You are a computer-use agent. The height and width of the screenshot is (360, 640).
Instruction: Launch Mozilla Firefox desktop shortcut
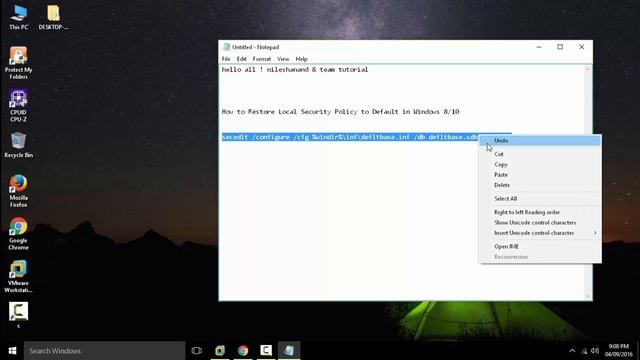[18, 191]
